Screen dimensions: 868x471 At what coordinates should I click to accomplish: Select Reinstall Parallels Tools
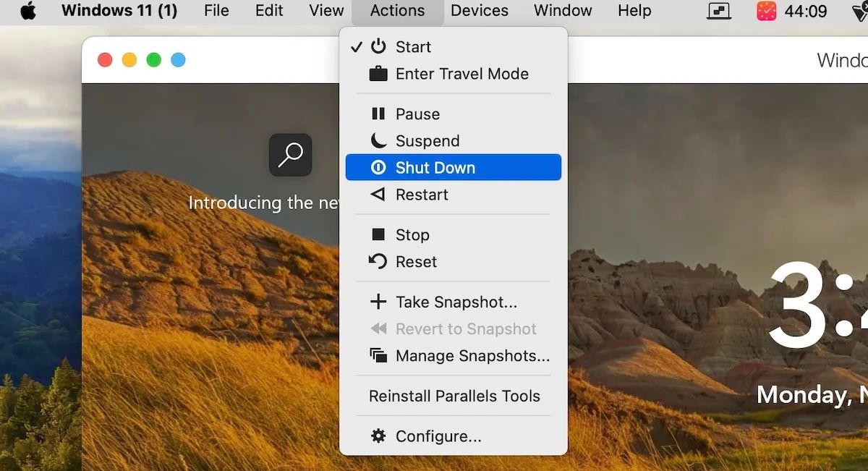tap(454, 396)
